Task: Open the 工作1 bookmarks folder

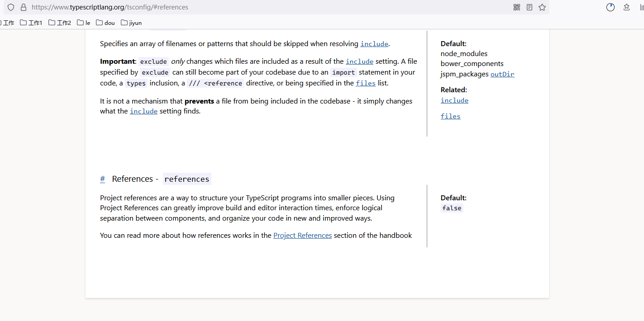Action: point(31,23)
